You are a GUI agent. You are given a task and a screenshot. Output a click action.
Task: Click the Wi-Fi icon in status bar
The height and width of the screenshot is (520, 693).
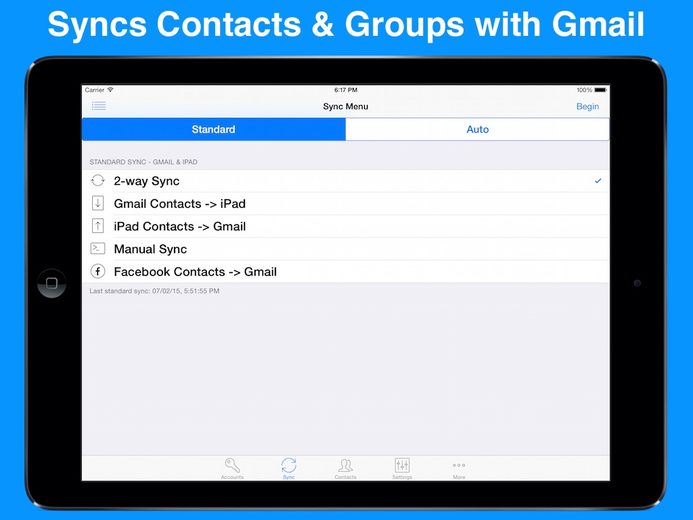110,90
